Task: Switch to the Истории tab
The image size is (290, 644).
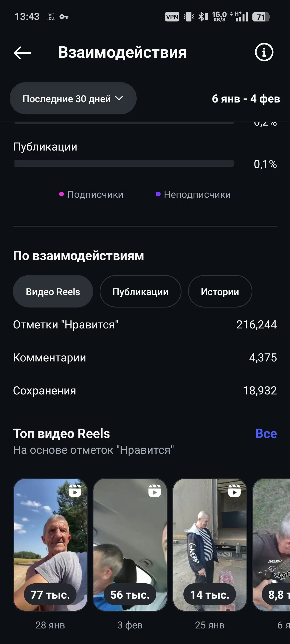Action: tap(220, 291)
